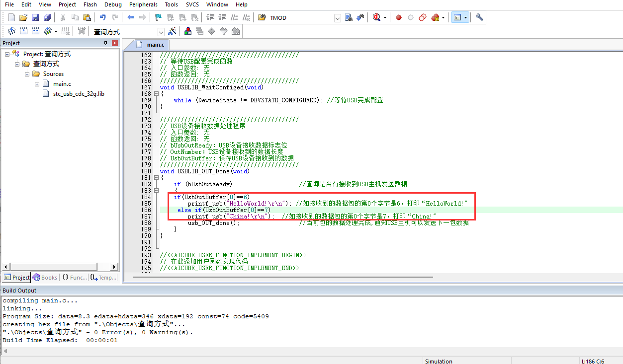Open the Flash menu
This screenshot has width=623, height=364.
90,4
